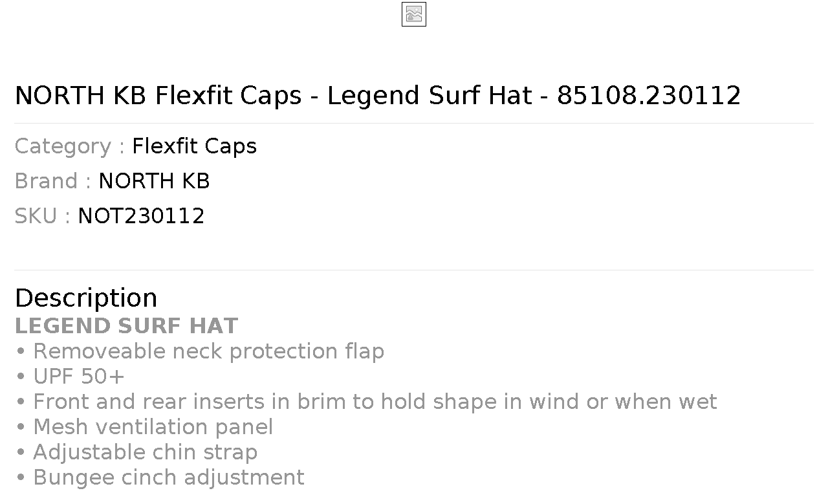Click the Mesh ventilation panel bullet
The height and width of the screenshot is (504, 828).
[144, 427]
